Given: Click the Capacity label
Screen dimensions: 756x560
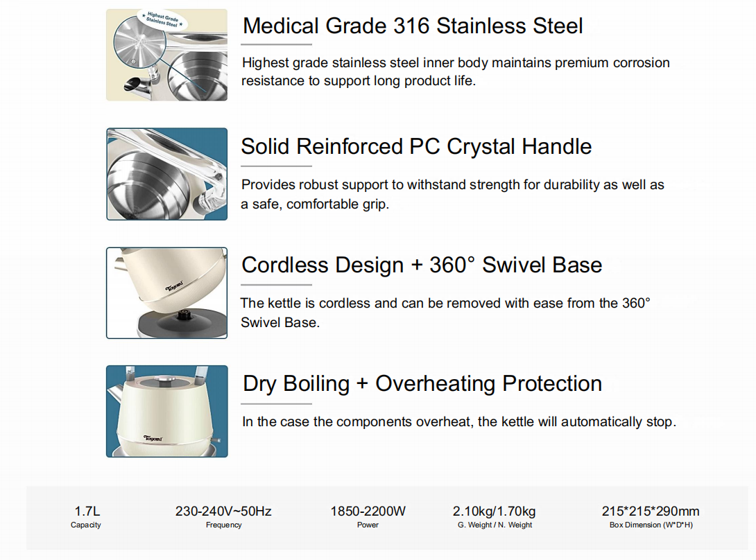Looking at the screenshot, I should click(x=86, y=525).
